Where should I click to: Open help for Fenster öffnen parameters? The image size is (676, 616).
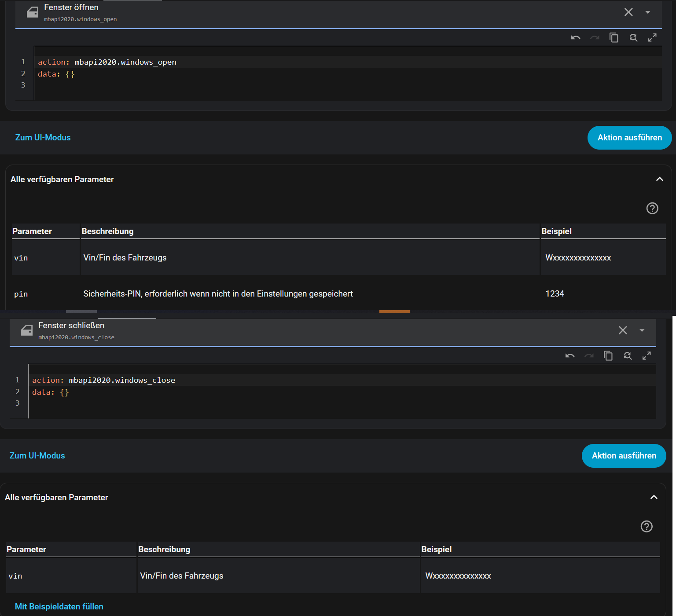(652, 208)
